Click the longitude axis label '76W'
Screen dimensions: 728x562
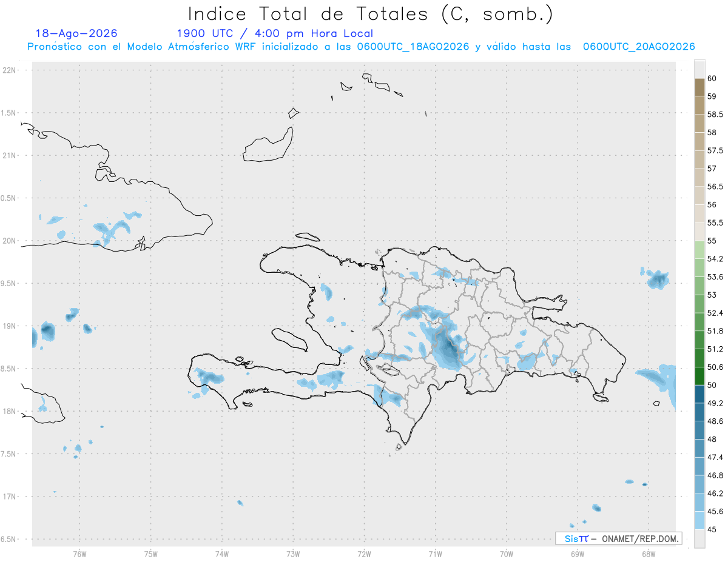[x=79, y=554]
